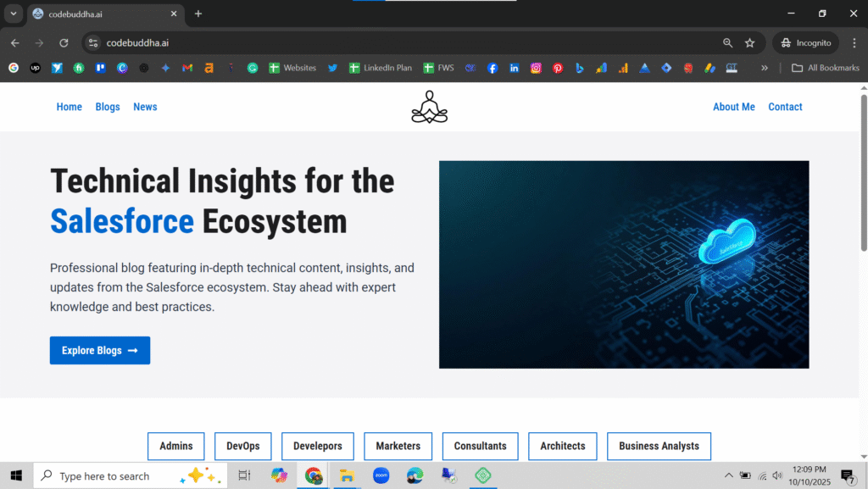Go to the Blogs menu item

tap(108, 107)
